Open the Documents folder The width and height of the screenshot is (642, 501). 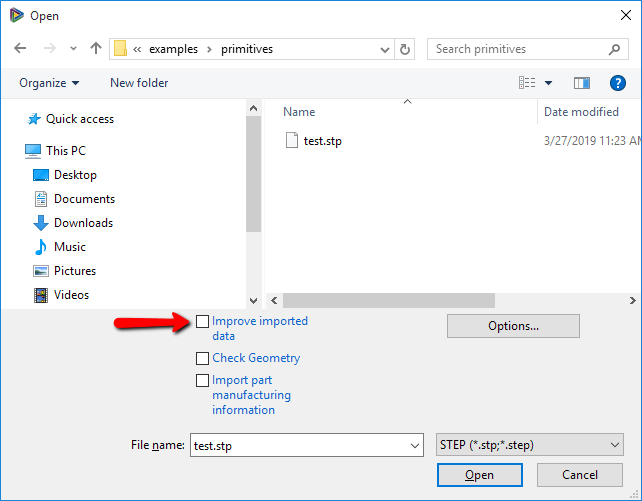pyautogui.click(x=84, y=199)
